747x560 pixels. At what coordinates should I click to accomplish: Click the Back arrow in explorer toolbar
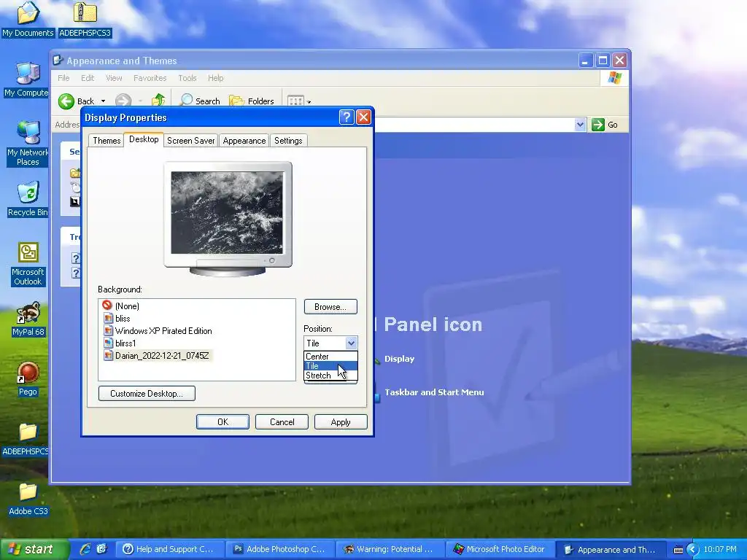click(x=76, y=101)
